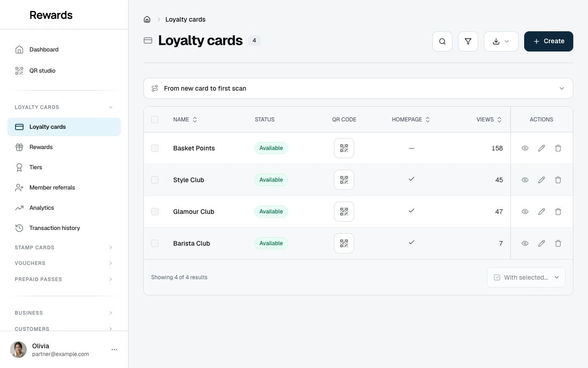The height and width of the screenshot is (368, 588).
Task: Delete the Barista Club card
Action: tap(558, 243)
